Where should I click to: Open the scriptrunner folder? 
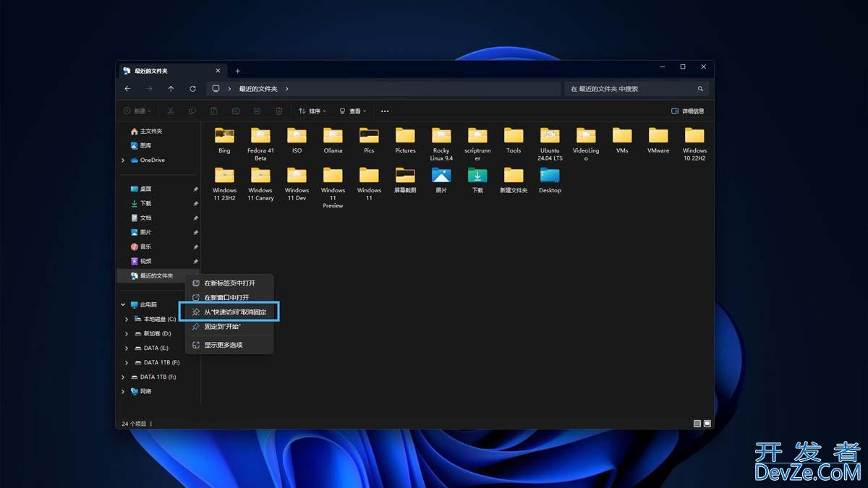pos(477,144)
